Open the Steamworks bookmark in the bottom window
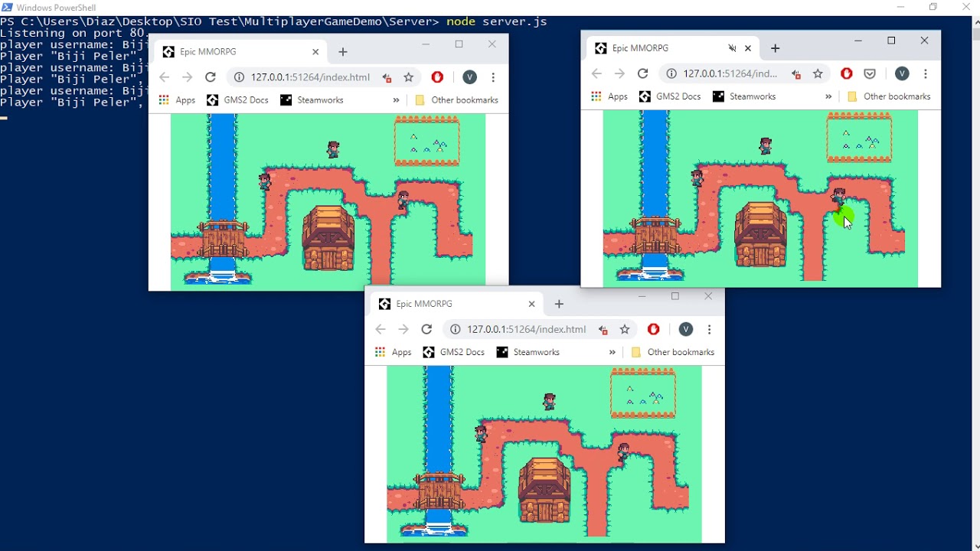The image size is (980, 551). point(528,352)
